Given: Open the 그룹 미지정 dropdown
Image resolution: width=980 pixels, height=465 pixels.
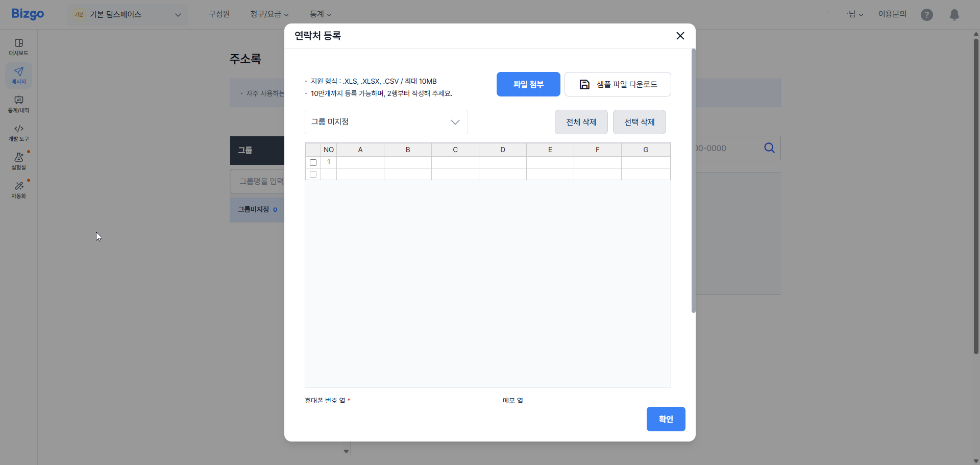Looking at the screenshot, I should pos(386,122).
